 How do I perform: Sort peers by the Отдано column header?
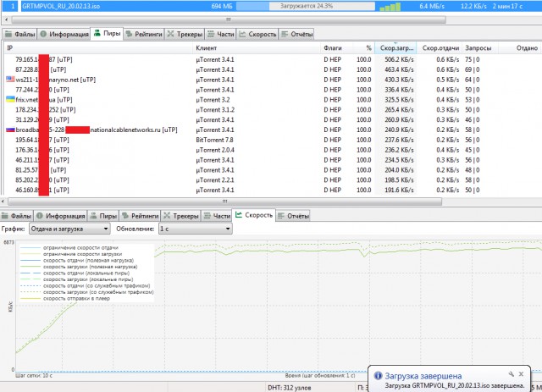pos(520,48)
